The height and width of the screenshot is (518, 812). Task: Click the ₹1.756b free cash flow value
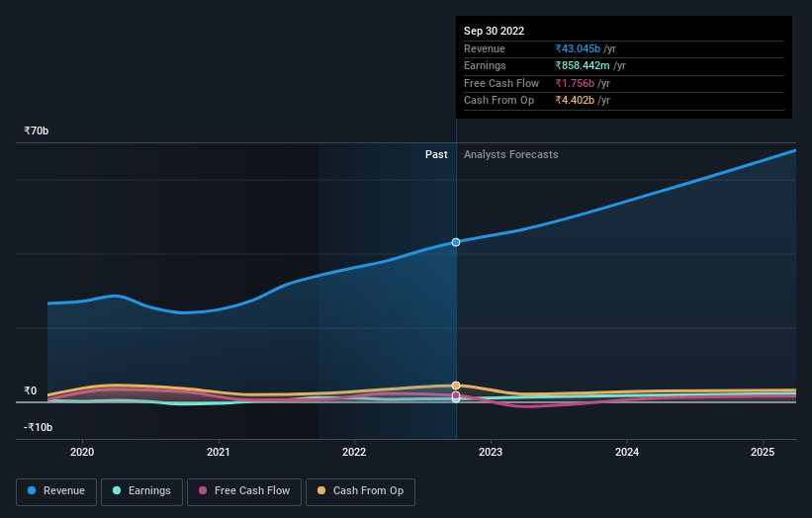(575, 83)
